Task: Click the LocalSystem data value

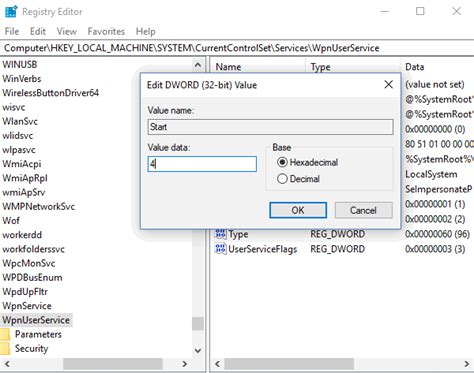Action: click(431, 174)
